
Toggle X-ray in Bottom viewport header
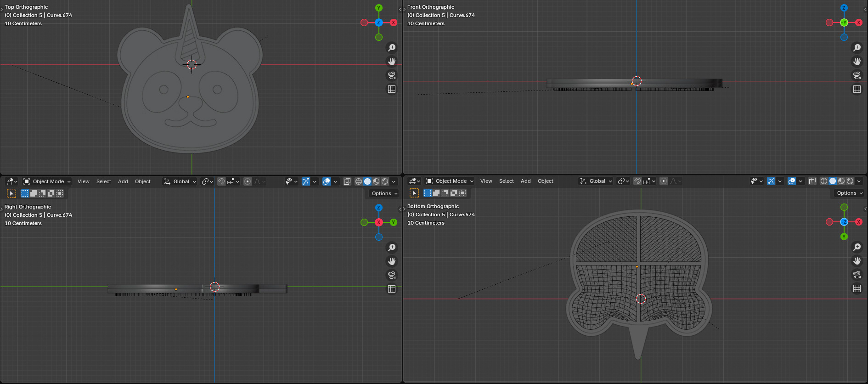(x=812, y=181)
